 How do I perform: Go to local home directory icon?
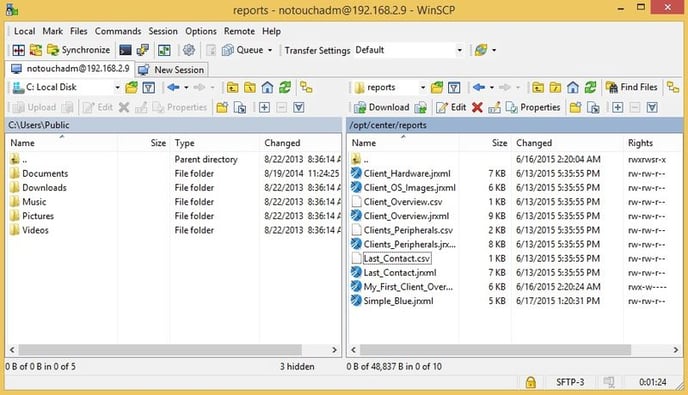(267, 87)
